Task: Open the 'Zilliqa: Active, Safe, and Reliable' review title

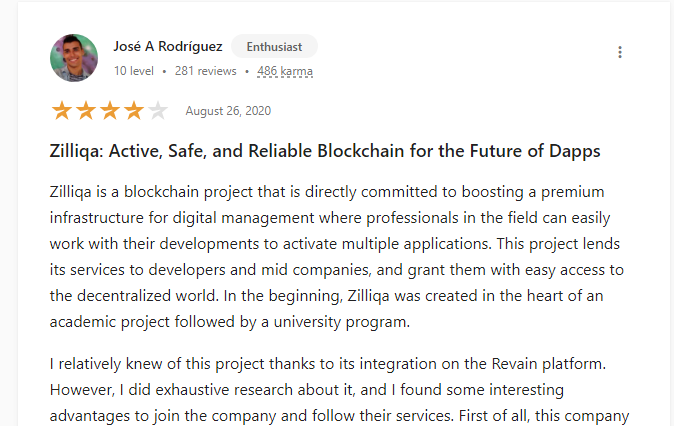Action: coord(325,152)
